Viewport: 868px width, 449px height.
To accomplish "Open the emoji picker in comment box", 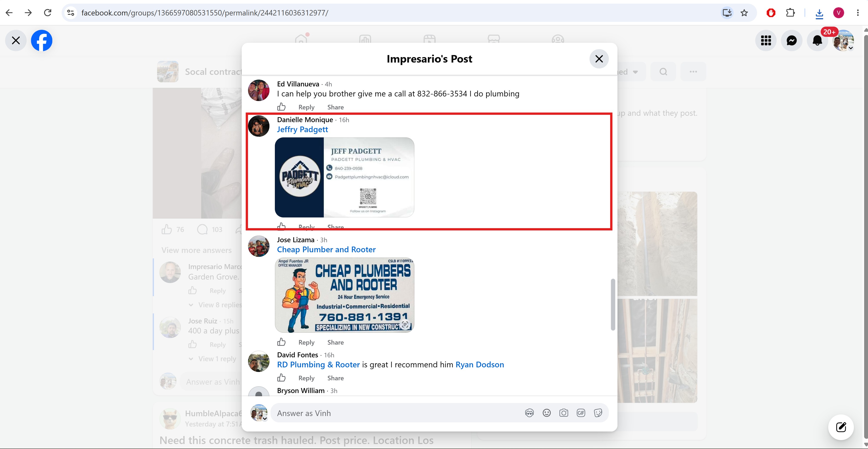I will (547, 413).
